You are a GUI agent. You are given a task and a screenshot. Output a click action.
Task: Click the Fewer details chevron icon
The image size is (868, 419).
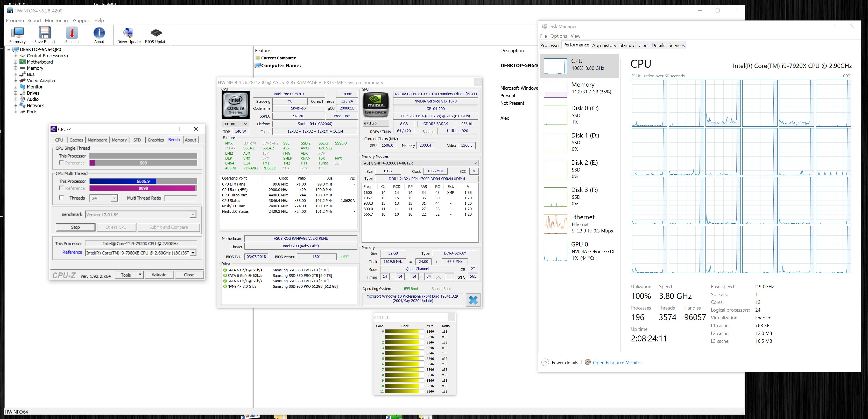545,363
